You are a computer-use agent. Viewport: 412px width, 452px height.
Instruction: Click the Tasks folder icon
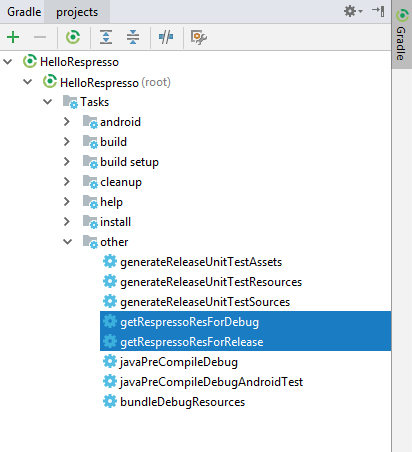70,102
